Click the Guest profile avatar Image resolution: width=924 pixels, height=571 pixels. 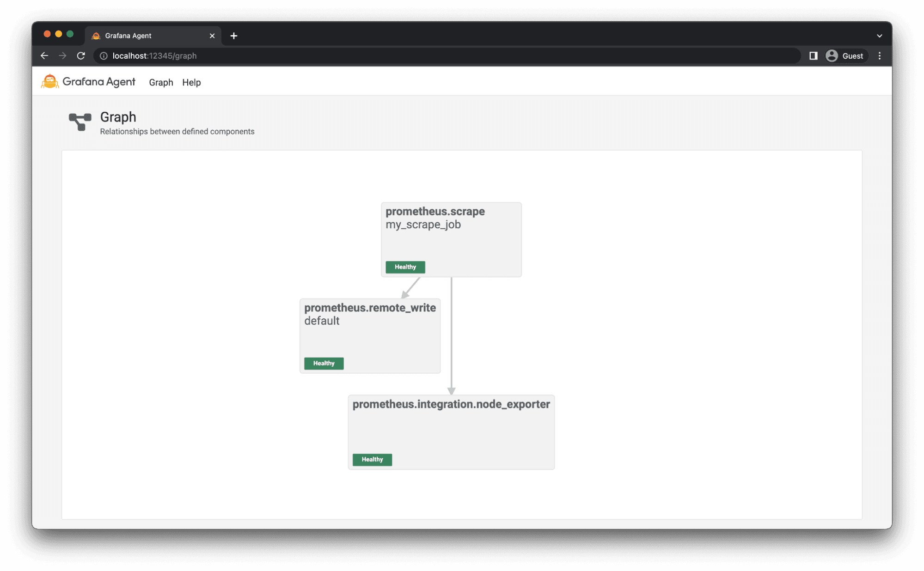click(832, 55)
